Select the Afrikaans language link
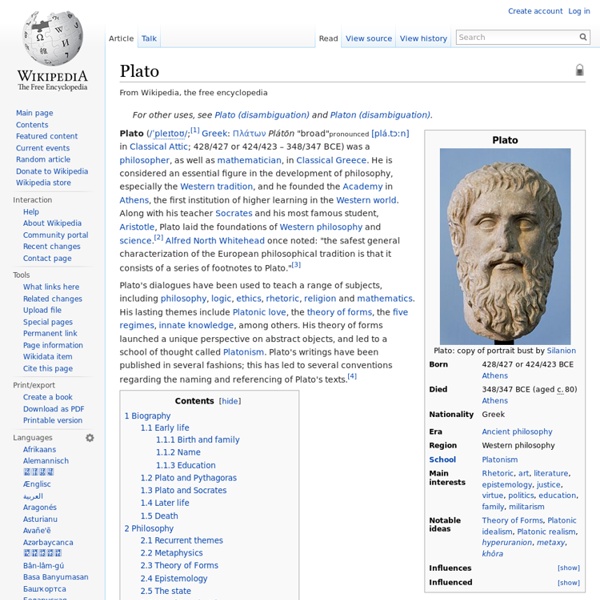 [x=39, y=449]
